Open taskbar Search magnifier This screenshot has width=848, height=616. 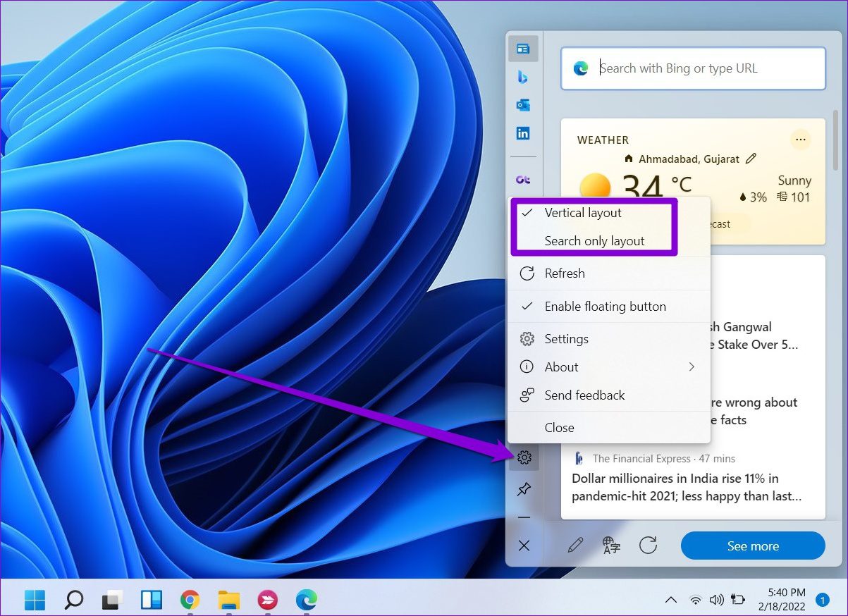click(73, 600)
